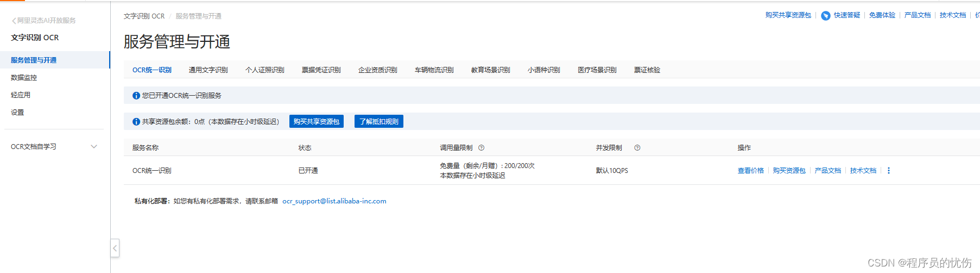This screenshot has width=980, height=273.
Task: Click the info icon beside 您已开通OCR统一识别服务
Action: 136,96
